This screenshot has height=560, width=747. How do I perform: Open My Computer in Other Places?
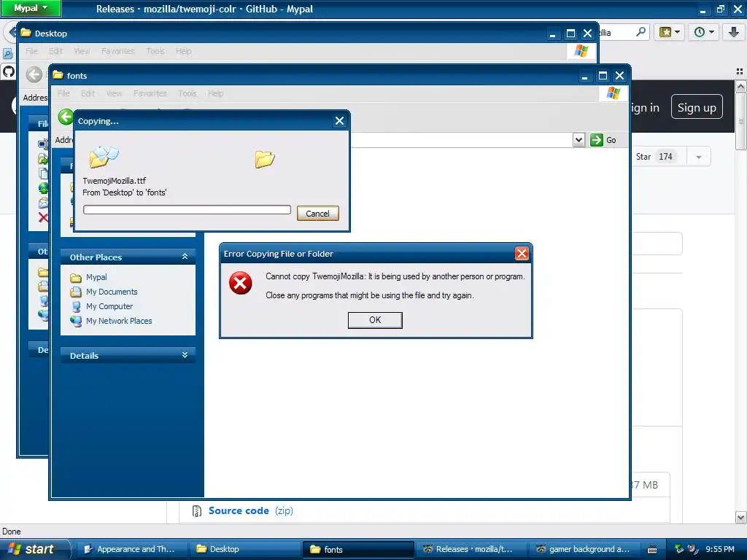(109, 306)
